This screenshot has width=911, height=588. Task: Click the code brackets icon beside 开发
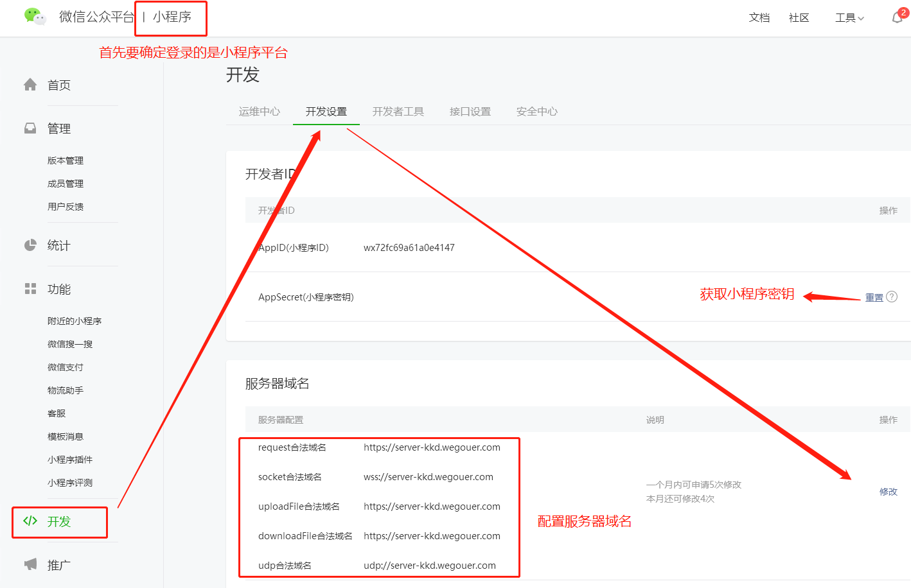point(30,521)
